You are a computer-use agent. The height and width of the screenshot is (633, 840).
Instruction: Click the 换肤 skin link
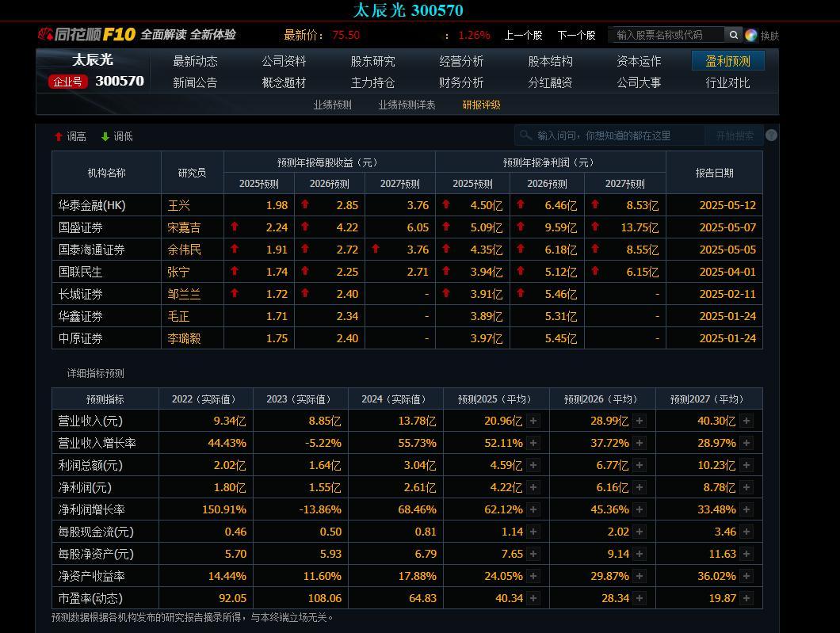point(769,36)
